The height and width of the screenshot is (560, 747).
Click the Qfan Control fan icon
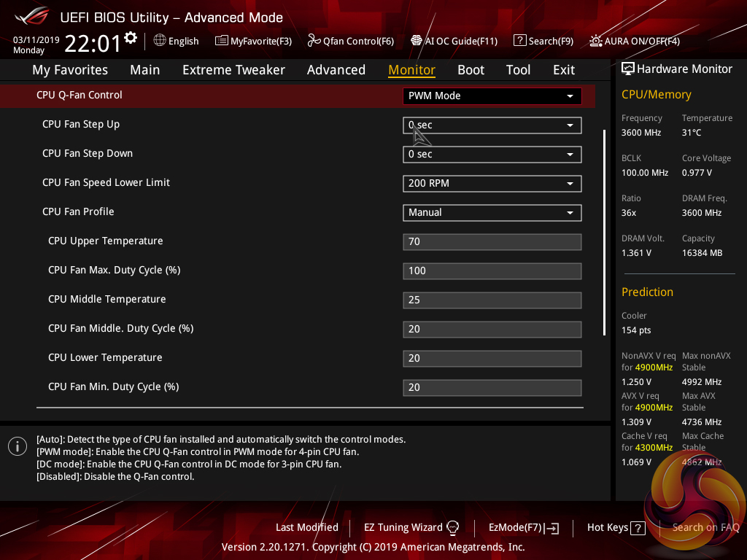(x=314, y=41)
